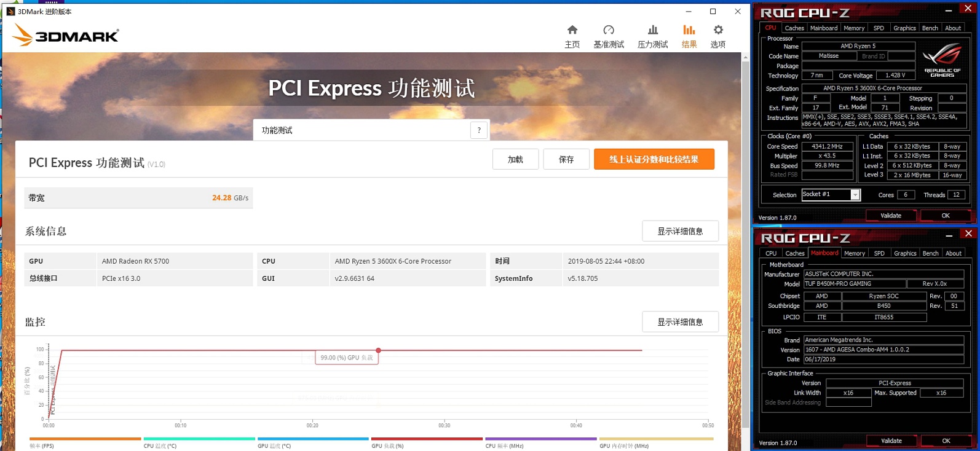Switch to Graphics tab in upper CPU-Z

pos(904,28)
